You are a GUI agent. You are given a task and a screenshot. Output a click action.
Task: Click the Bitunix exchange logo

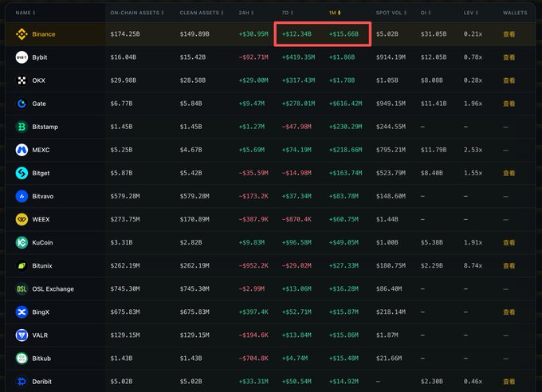(x=22, y=265)
